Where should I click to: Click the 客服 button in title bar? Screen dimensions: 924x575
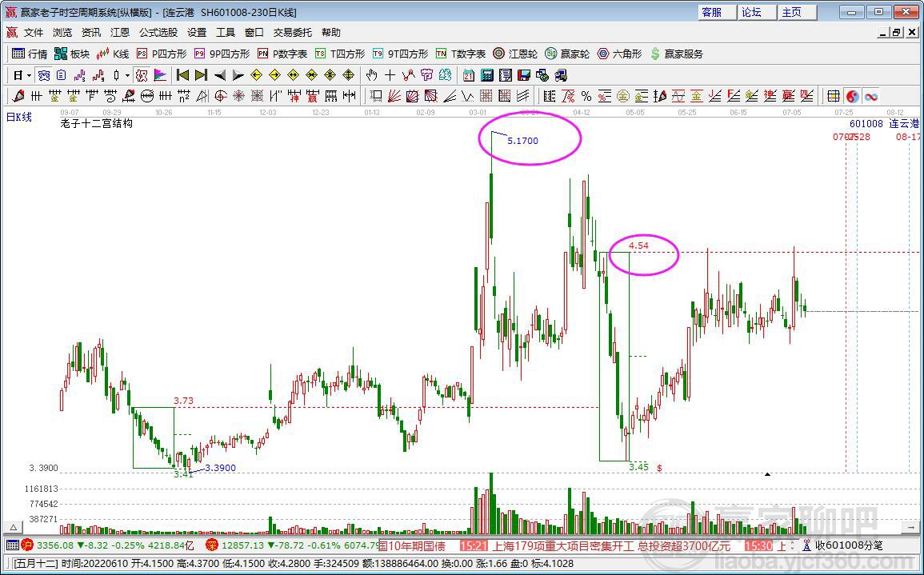pyautogui.click(x=717, y=12)
